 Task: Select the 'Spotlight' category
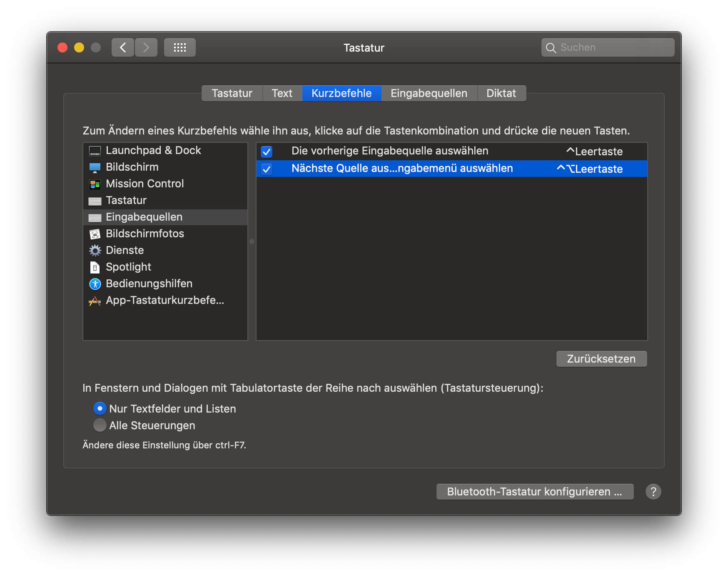[x=165, y=267]
